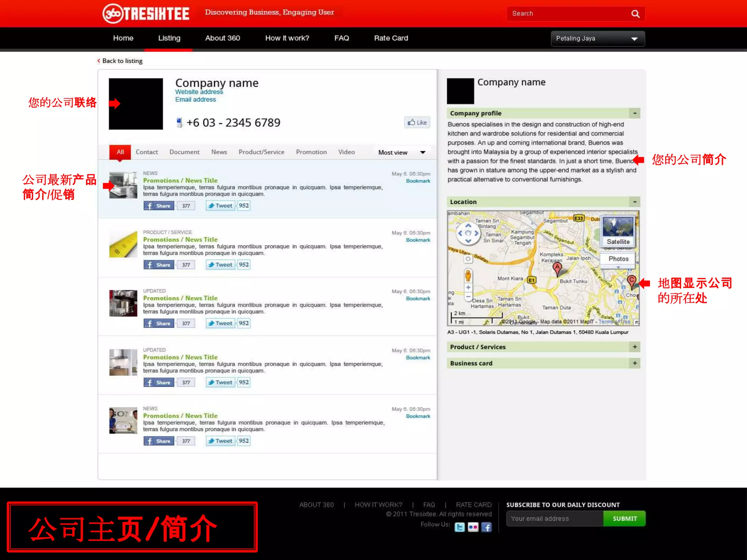The image size is (747, 560).
Task: Open Facebook icon in footer Follow Us
Action: click(x=487, y=527)
